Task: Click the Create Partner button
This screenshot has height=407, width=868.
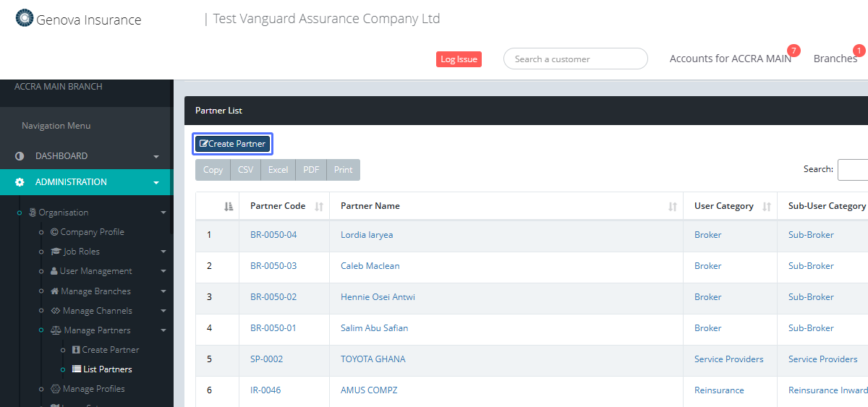Action: 232,144
